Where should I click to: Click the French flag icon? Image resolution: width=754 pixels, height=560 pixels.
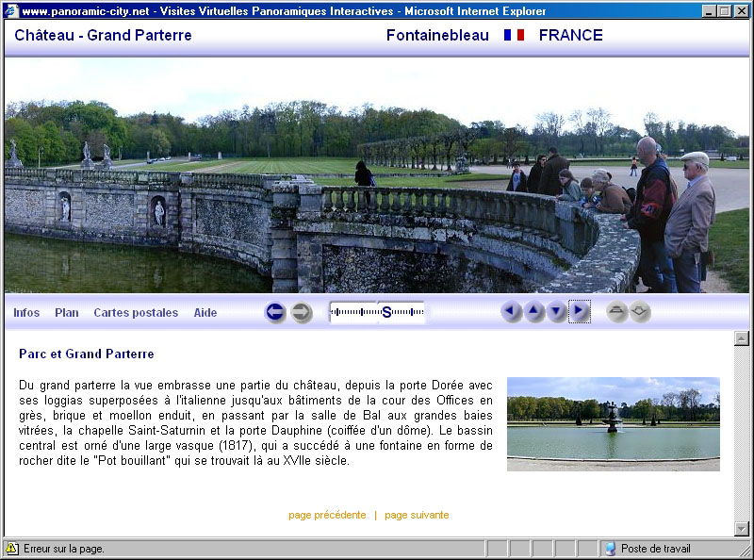(x=514, y=35)
